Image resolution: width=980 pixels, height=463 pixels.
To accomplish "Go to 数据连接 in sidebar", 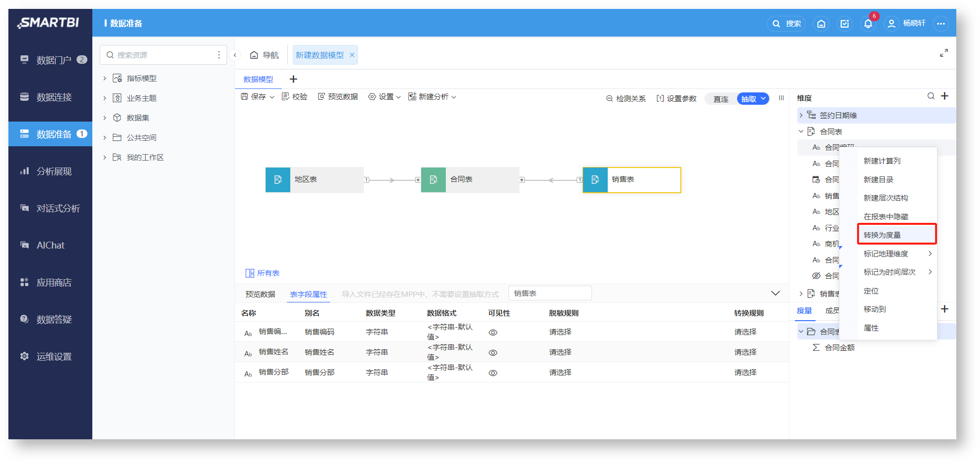I will (x=50, y=97).
